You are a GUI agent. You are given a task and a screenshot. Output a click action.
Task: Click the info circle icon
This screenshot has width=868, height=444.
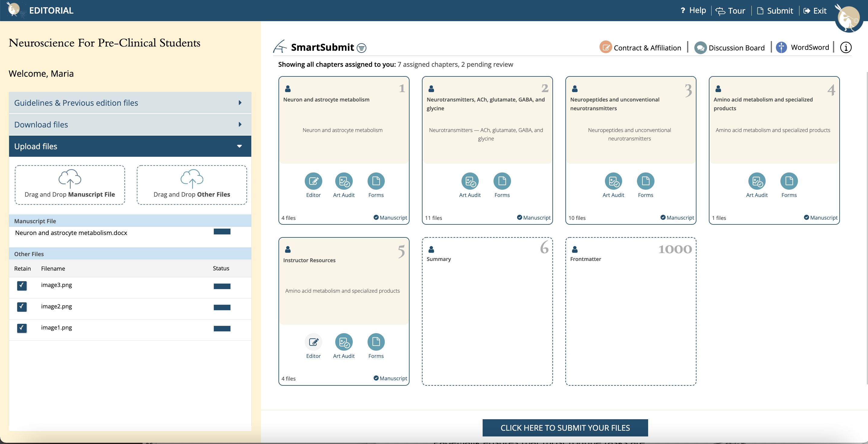845,47
